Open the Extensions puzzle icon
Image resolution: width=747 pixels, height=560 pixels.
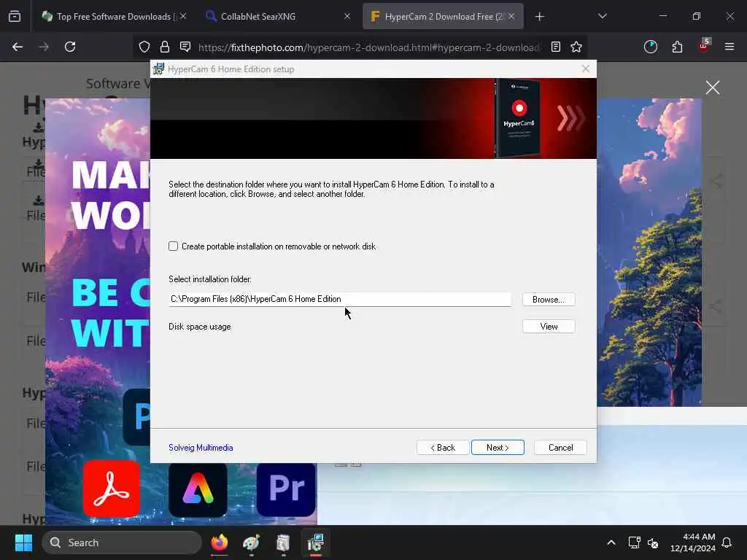[x=677, y=47]
